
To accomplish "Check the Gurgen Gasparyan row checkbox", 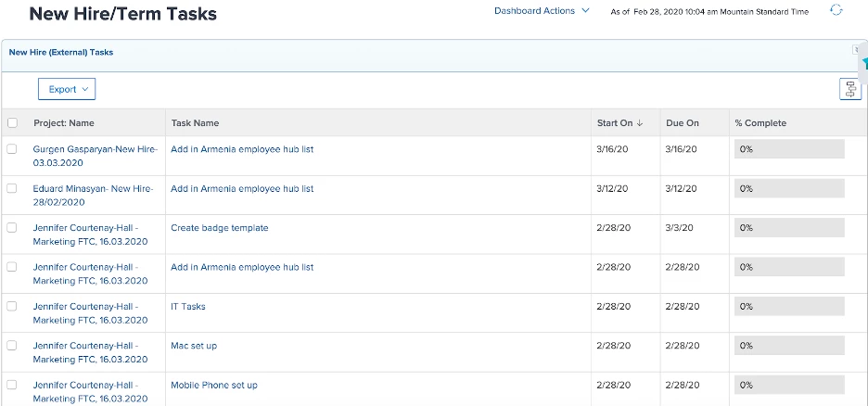I will tap(12, 149).
